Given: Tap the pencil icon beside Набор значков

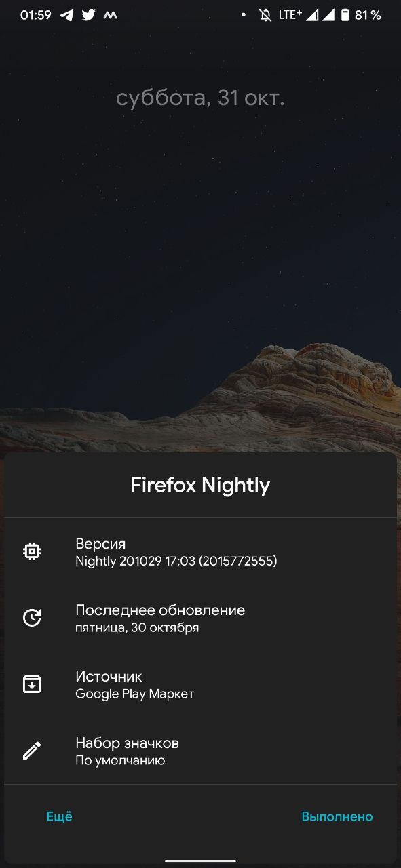Looking at the screenshot, I should click(32, 751).
